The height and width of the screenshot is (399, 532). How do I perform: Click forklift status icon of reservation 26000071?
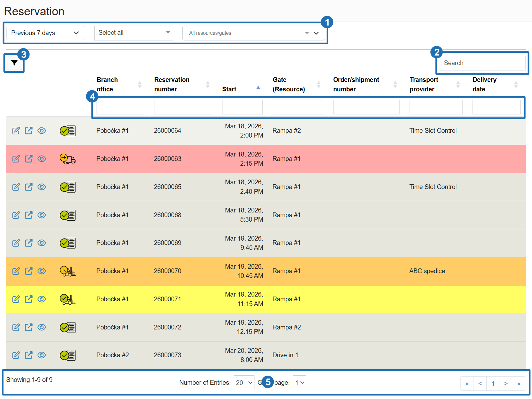[x=67, y=299]
